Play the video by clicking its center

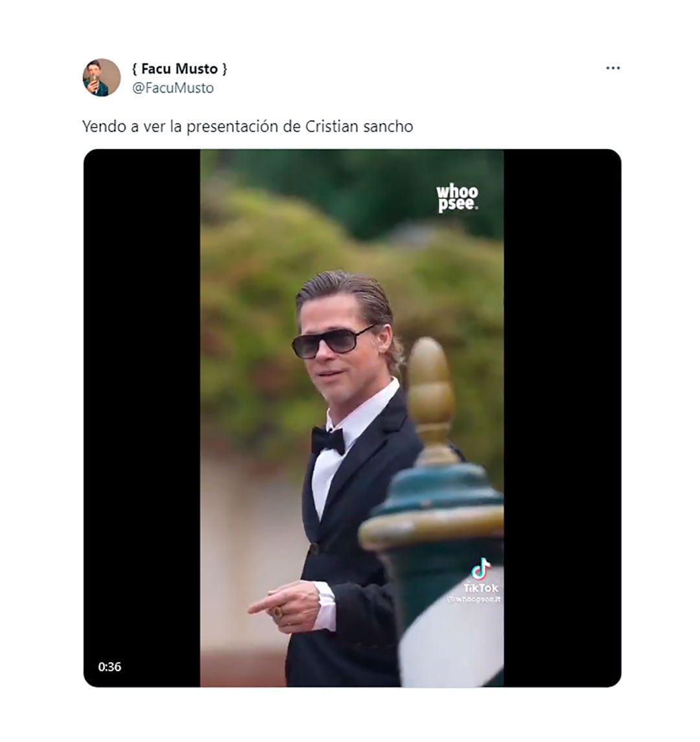coord(352,418)
